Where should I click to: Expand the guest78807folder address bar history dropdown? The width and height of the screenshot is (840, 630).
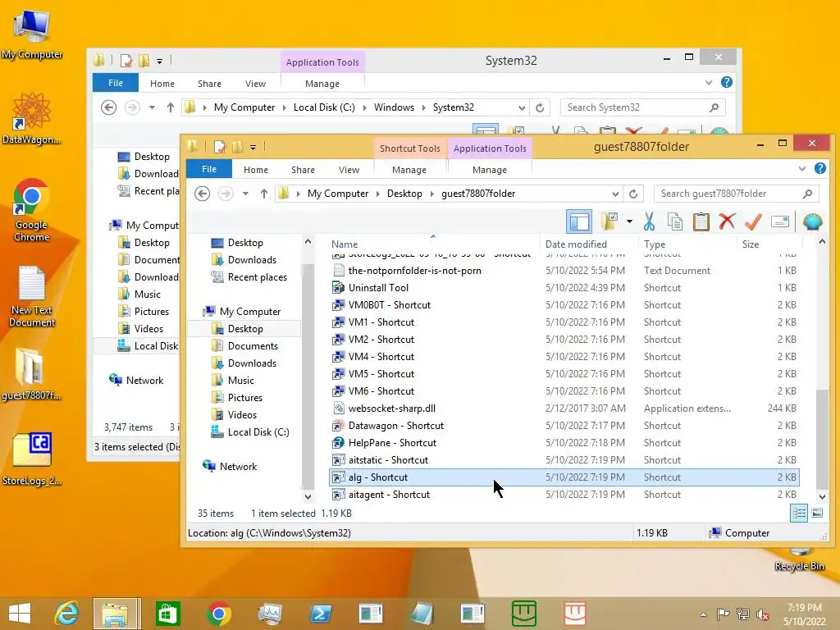615,194
